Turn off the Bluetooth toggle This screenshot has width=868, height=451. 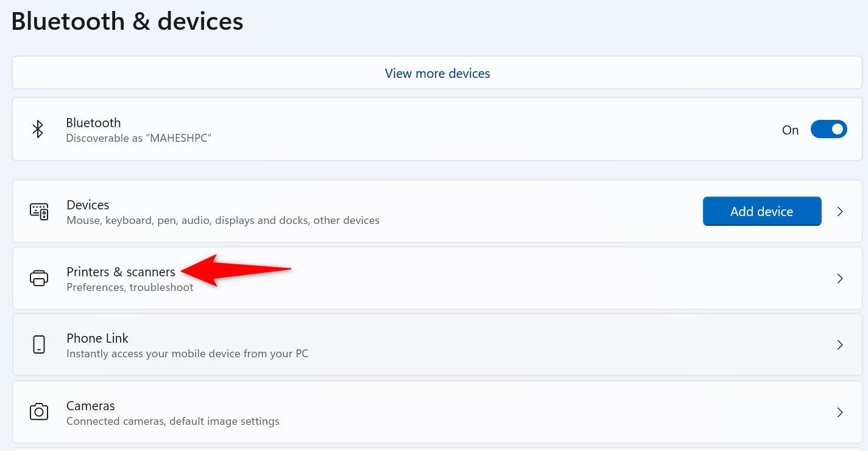coord(828,130)
